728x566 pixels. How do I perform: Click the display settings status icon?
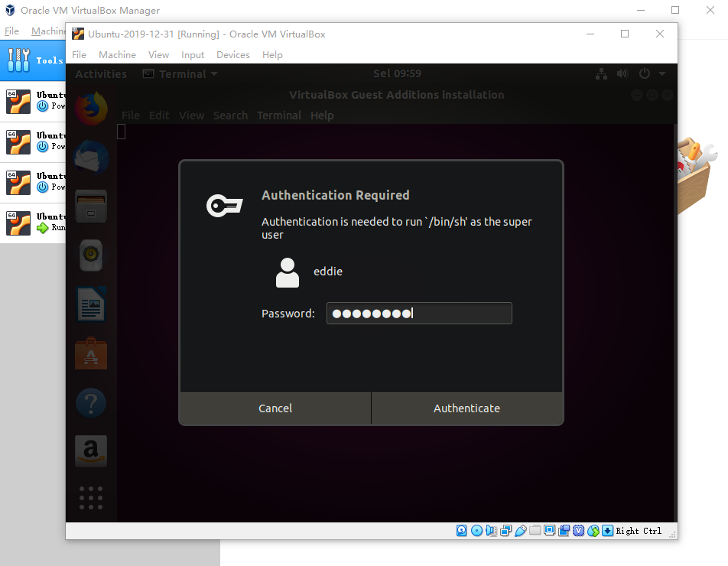click(549, 530)
